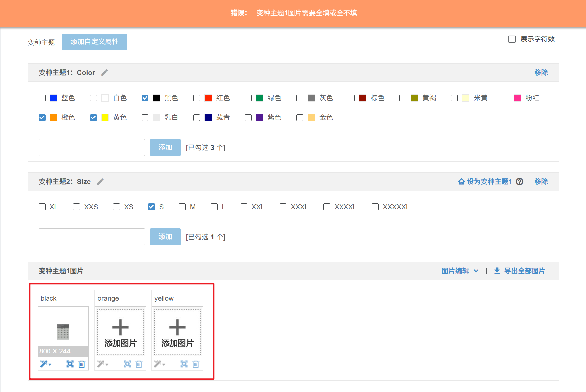Enable the 展示字符数 checkbox
Screen dimensions: 586x392
coord(512,39)
